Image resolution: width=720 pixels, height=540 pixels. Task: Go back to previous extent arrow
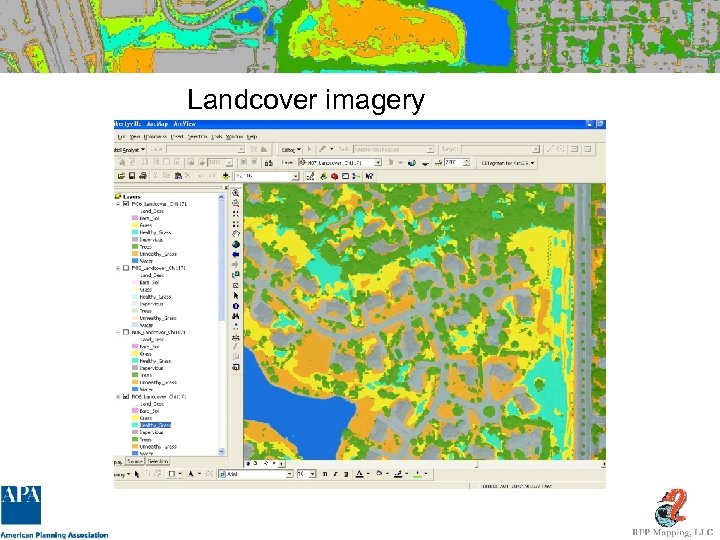[x=236, y=254]
